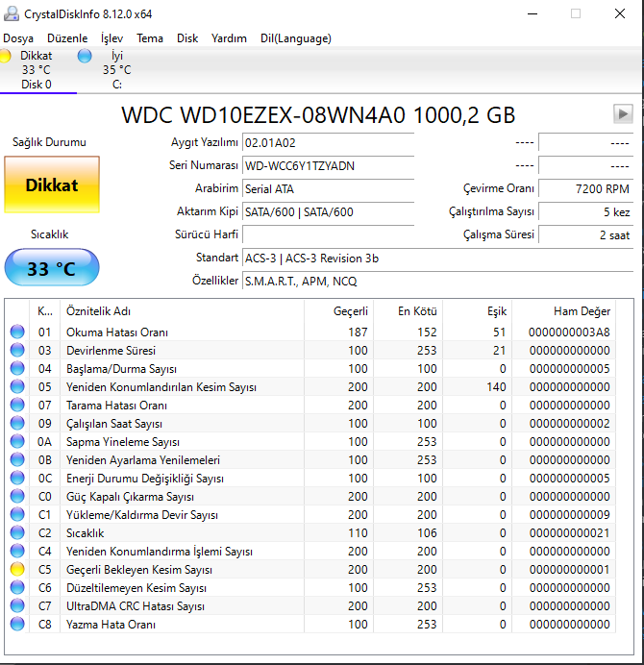Viewport: 644px width, 665px height.
Task: Click the 5 kez power-on count field
Action: 586,211
